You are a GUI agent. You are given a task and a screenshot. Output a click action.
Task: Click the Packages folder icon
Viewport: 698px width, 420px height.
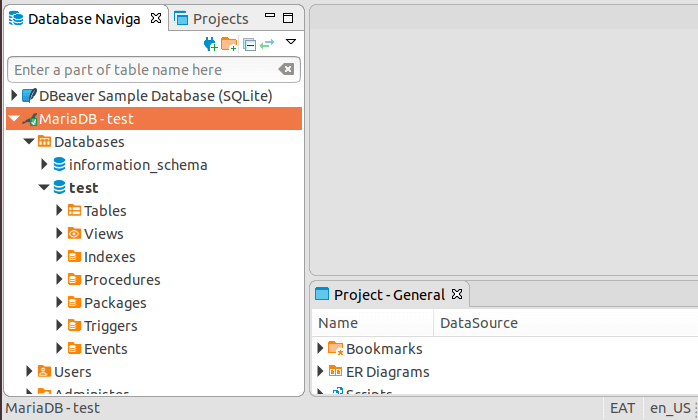(74, 302)
